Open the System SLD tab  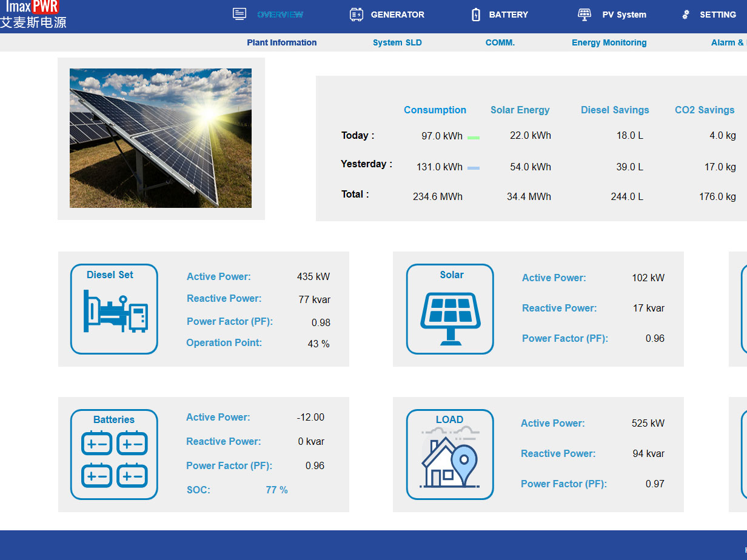click(x=397, y=42)
